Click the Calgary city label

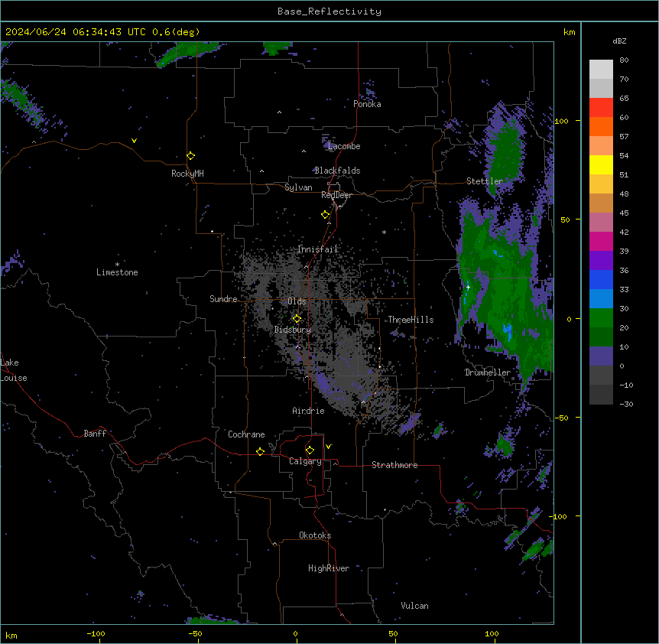[x=305, y=461]
